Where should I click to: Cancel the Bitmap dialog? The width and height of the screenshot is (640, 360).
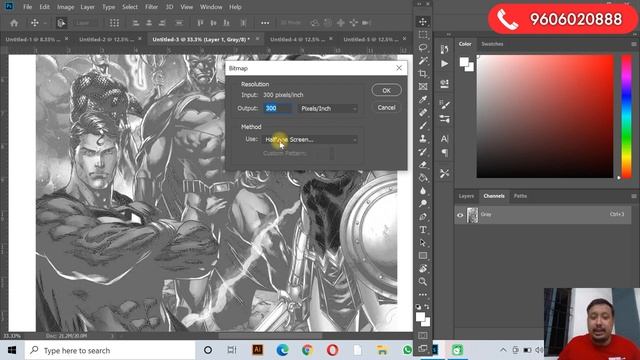coord(387,108)
